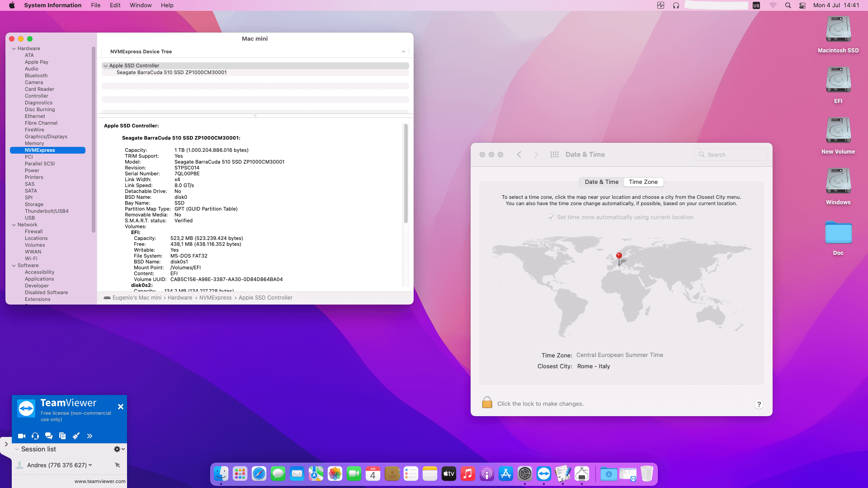868x488 pixels.
Task: Open the Apple menu
Action: click(x=12, y=5)
